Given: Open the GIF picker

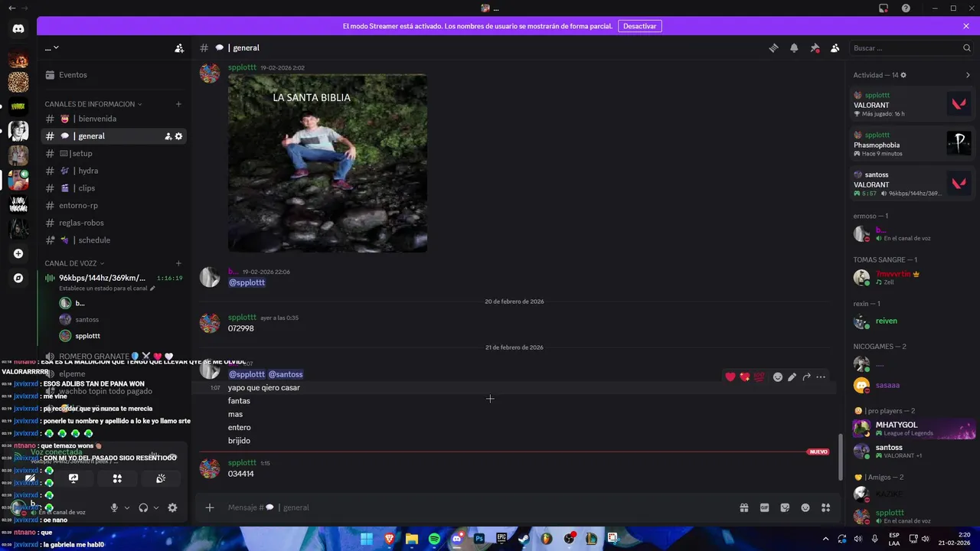Looking at the screenshot, I should pos(764,507).
